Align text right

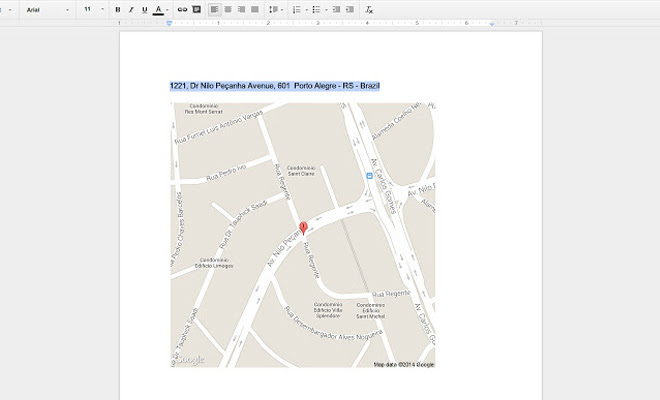pos(241,9)
